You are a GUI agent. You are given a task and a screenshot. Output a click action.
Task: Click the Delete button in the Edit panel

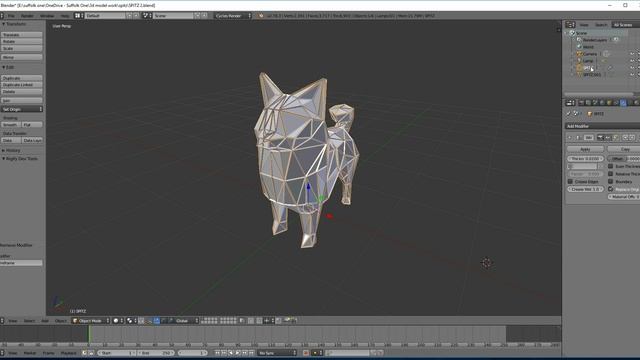[x=22, y=92]
